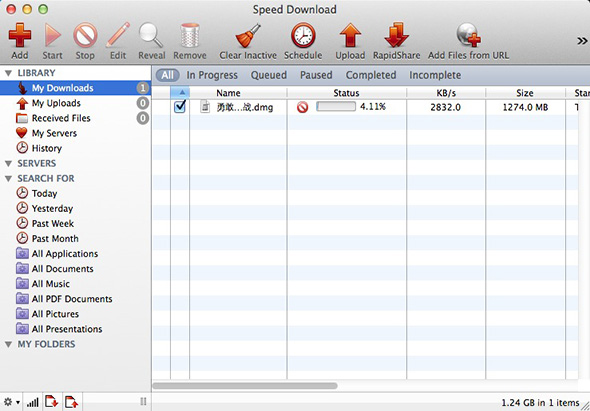Collapse the MY FOLDERS section triangle
The image size is (590, 411).
(8, 344)
